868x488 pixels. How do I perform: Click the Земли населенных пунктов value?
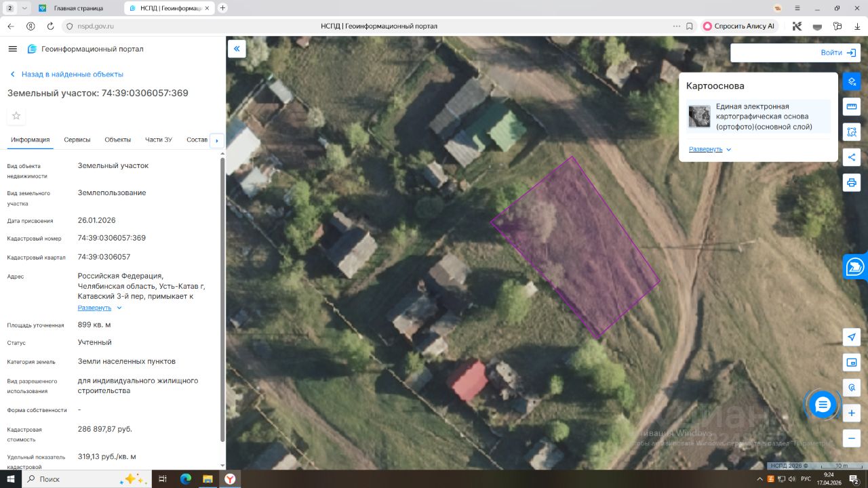point(127,361)
